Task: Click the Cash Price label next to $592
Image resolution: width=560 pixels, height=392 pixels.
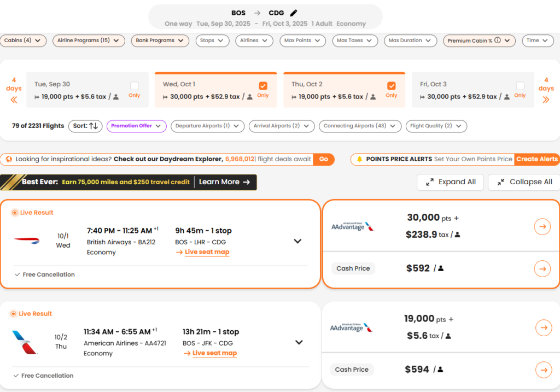Action: [x=353, y=268]
